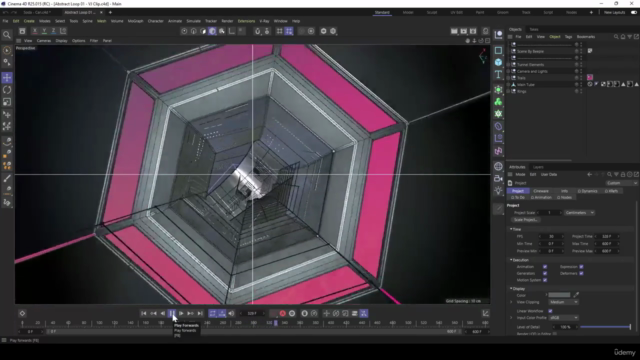Viewport: 640px width, 360px height.
Task: Toggle the Deformers checkbox
Action: tap(581, 273)
